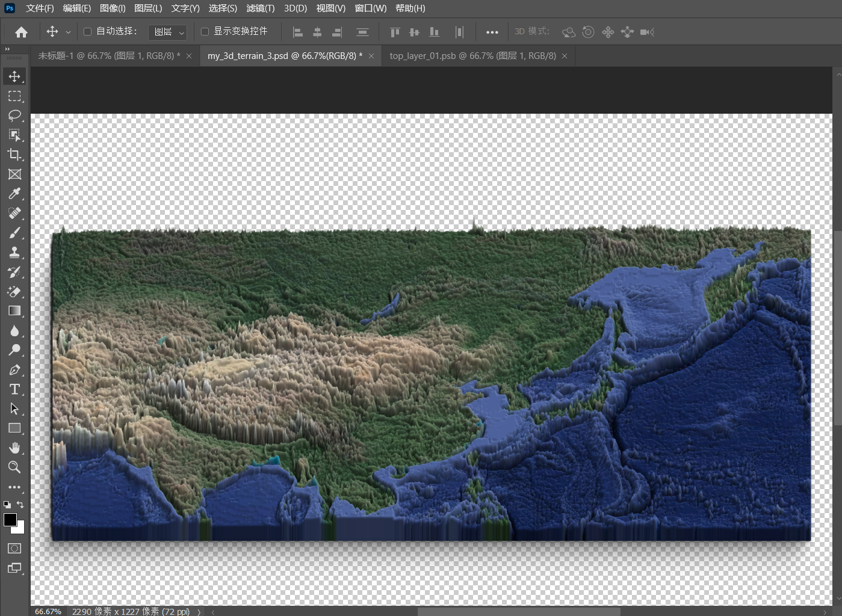The width and height of the screenshot is (842, 616).
Task: Swap foreground and background colors
Action: pyautogui.click(x=20, y=505)
